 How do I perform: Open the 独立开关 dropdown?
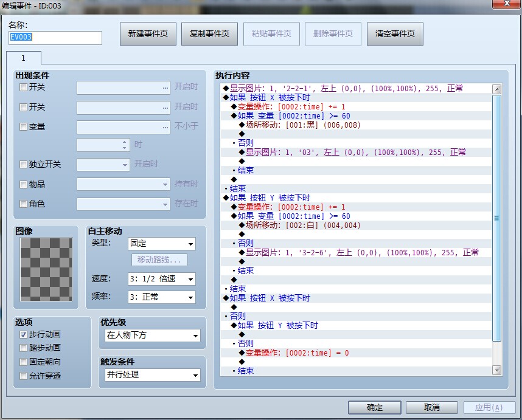coord(103,165)
